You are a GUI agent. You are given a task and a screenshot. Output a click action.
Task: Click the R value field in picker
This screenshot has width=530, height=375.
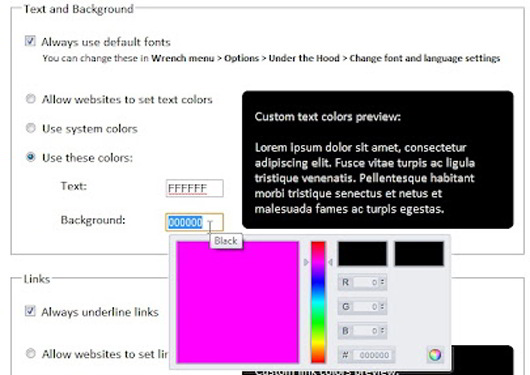coord(366,282)
